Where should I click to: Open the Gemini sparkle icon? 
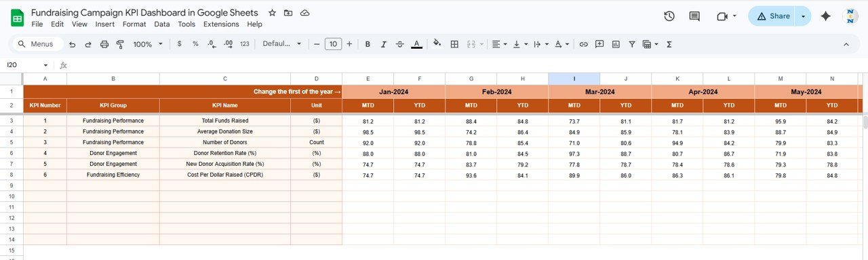[x=825, y=16]
